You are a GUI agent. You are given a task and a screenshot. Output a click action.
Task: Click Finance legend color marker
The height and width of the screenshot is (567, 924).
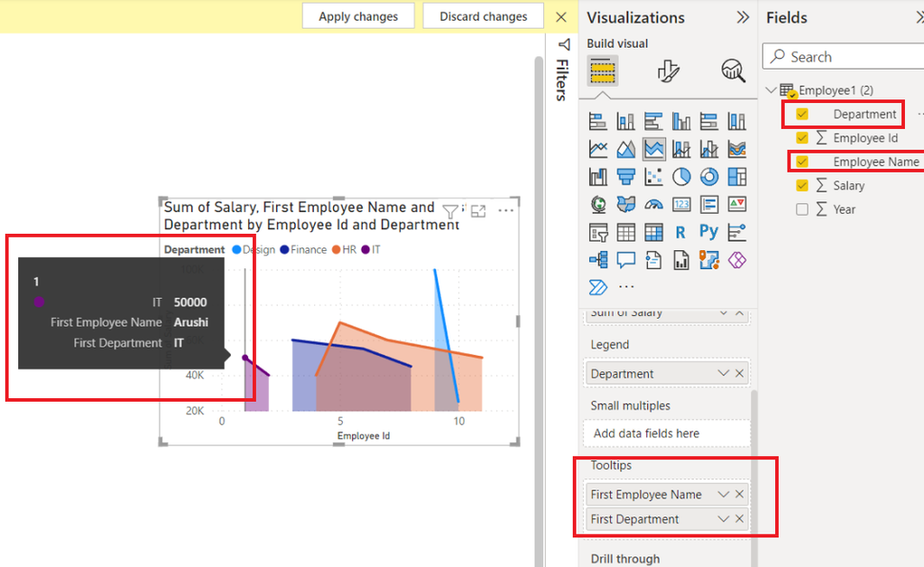tap(284, 250)
